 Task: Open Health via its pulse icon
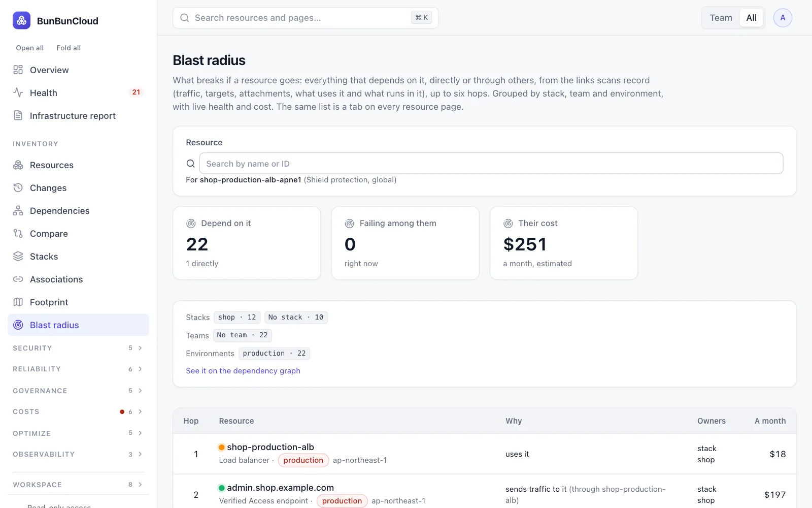pyautogui.click(x=18, y=92)
